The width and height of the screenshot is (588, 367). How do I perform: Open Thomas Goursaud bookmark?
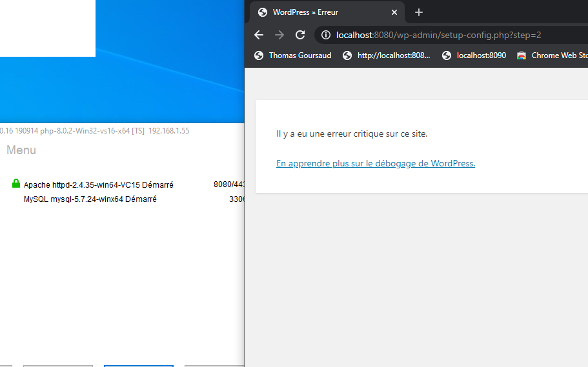(293, 55)
